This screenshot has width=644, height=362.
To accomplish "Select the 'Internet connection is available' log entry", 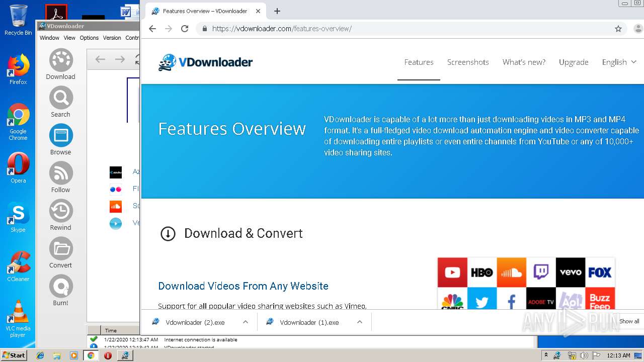I will (x=201, y=340).
